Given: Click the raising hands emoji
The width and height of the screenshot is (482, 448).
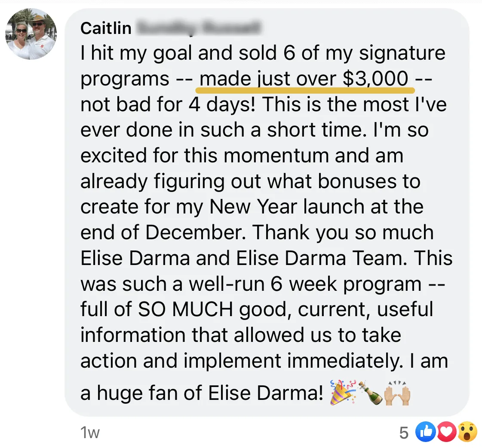Looking at the screenshot, I should 397,393.
